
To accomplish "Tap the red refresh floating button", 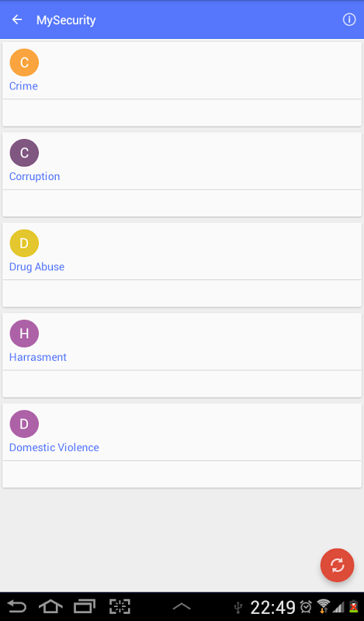I will click(x=337, y=565).
